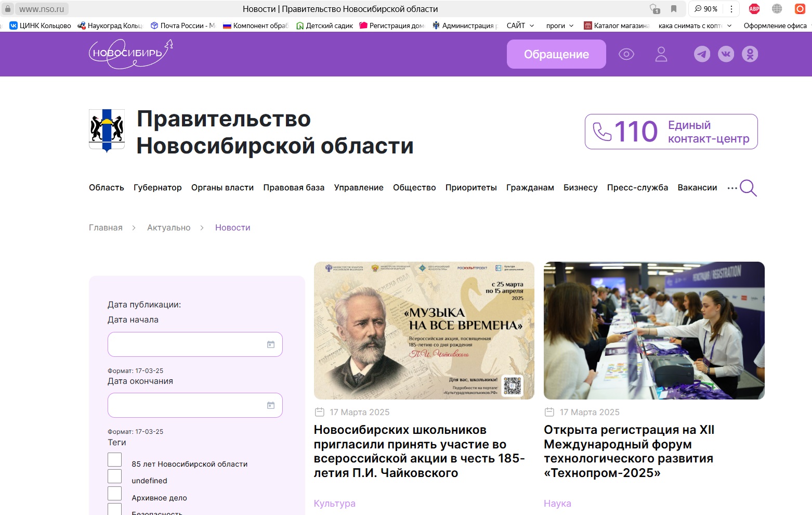
Task: Open the headline about 185-летия Чайковского
Action: pyautogui.click(x=420, y=452)
